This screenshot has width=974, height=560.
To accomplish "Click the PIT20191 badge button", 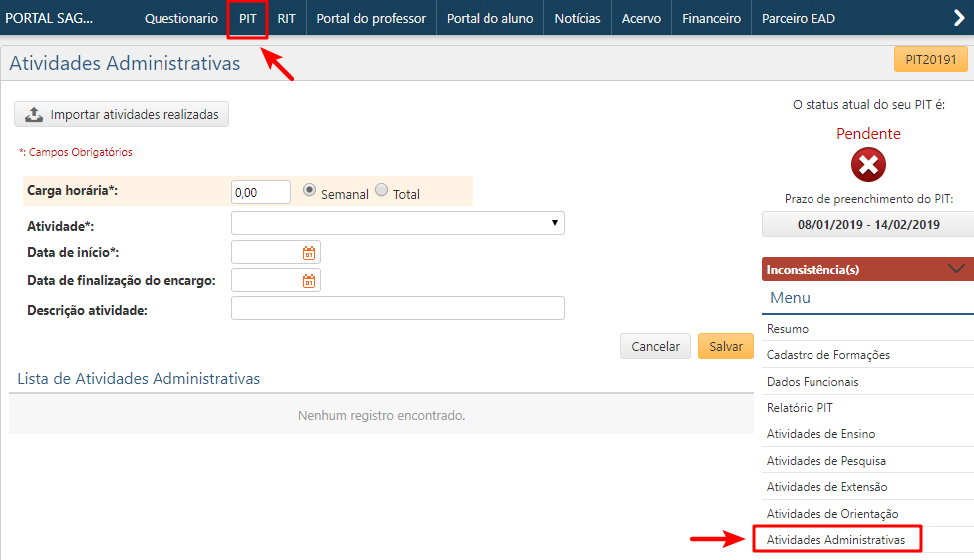I will point(930,60).
